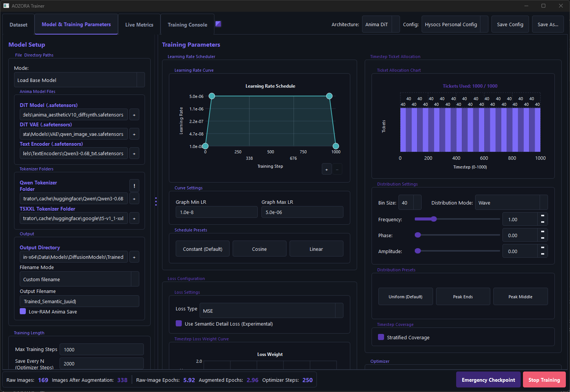Click the browse button for DiT VAE file
570x392 pixels.
point(134,134)
